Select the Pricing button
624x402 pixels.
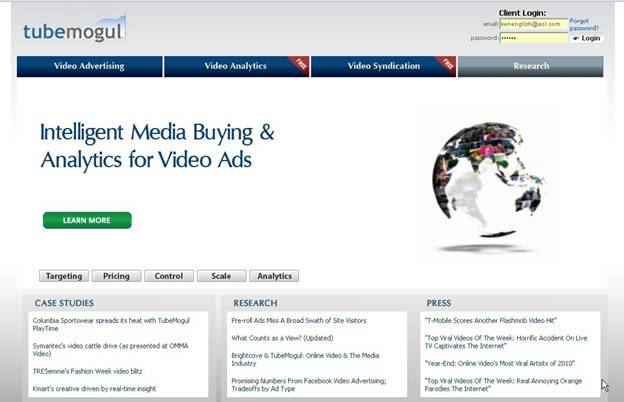point(116,276)
